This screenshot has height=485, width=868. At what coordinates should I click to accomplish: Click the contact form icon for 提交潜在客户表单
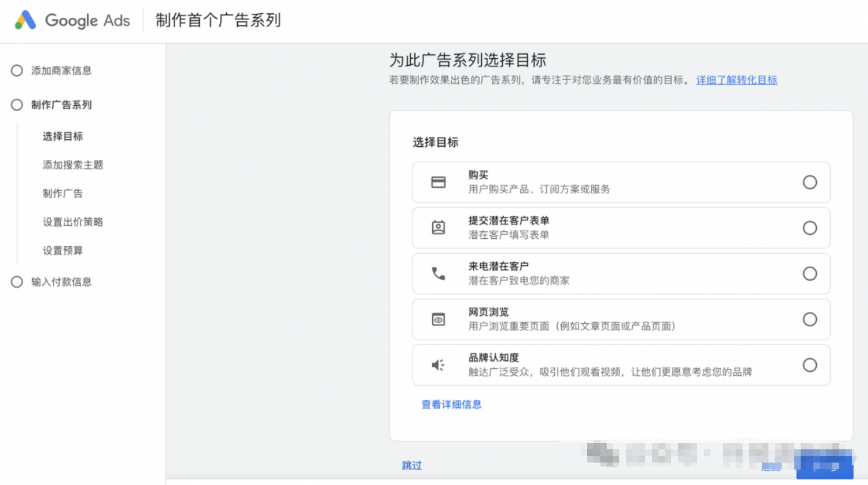[x=439, y=228]
